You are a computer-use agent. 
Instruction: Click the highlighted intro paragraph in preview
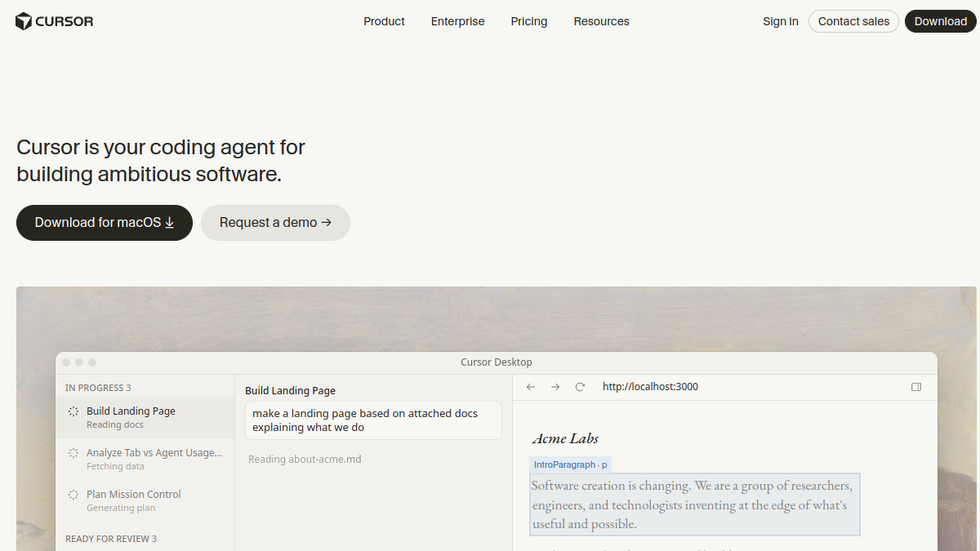tap(695, 504)
